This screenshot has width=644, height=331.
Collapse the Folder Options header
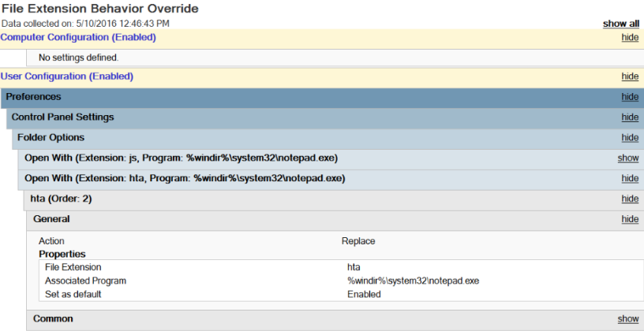(x=51, y=137)
